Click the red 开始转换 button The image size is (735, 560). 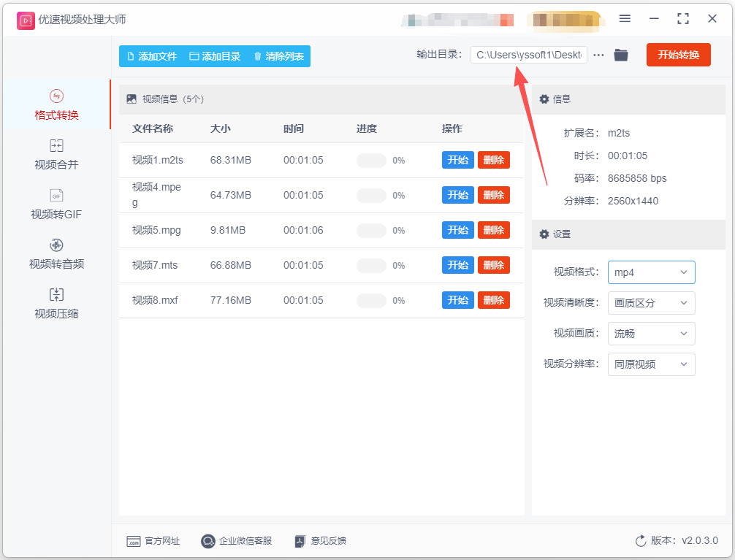coord(678,55)
